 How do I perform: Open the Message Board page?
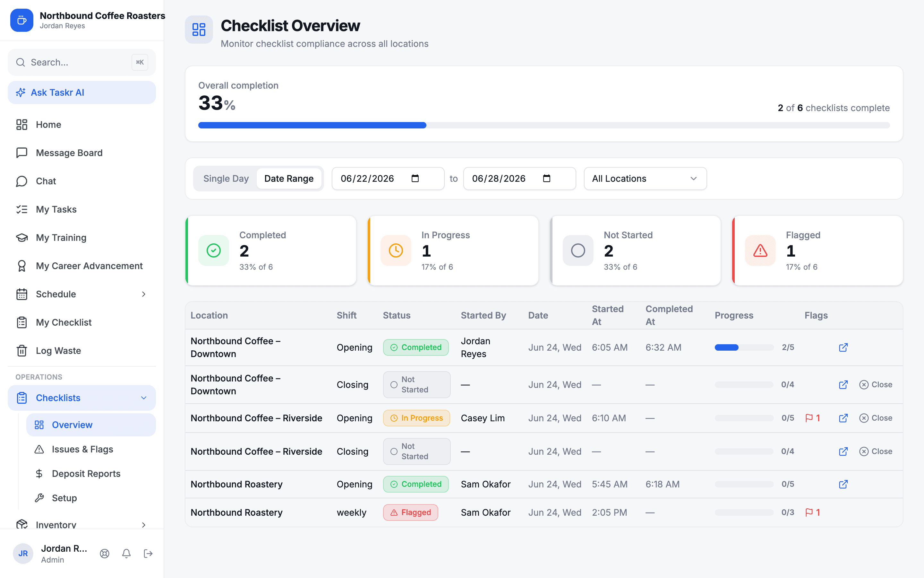click(x=82, y=153)
